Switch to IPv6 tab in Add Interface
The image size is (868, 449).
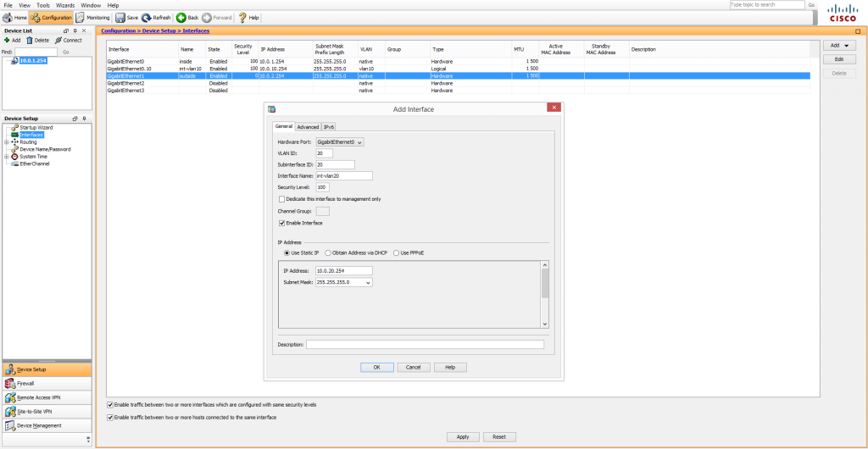click(329, 127)
